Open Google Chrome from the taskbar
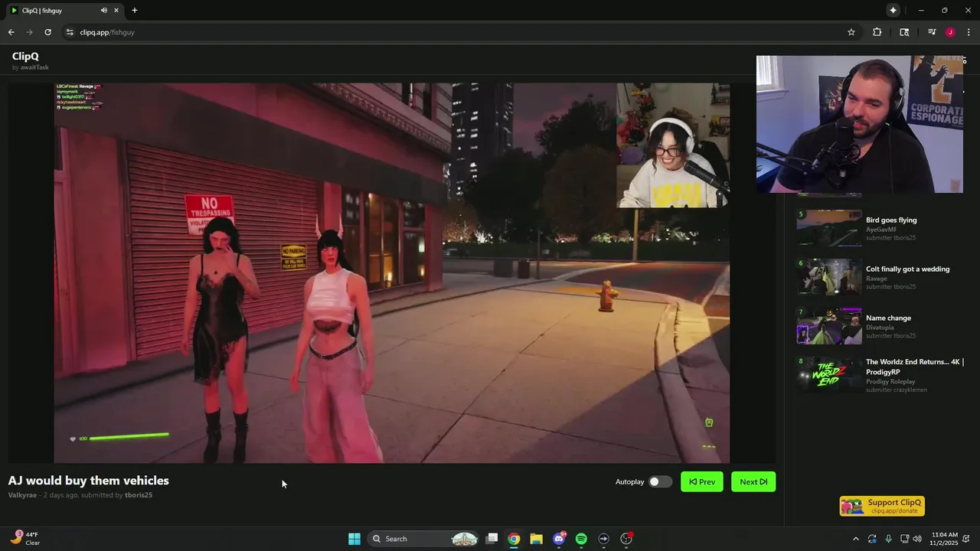980x551 pixels. pos(514,539)
